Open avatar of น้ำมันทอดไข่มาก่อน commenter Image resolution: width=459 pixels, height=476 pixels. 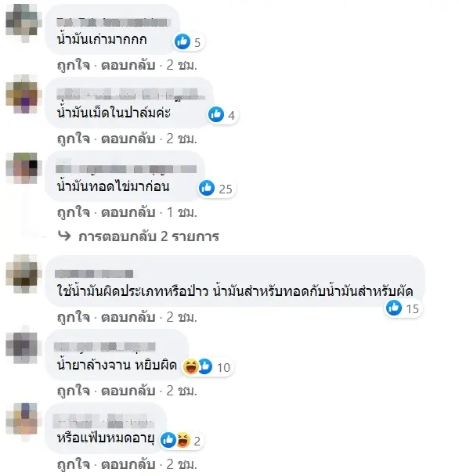[x=22, y=168]
